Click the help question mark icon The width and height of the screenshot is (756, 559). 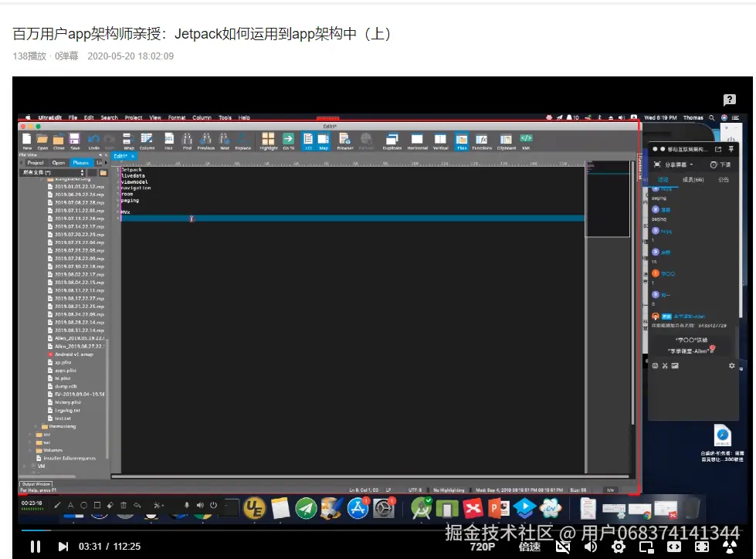730,100
